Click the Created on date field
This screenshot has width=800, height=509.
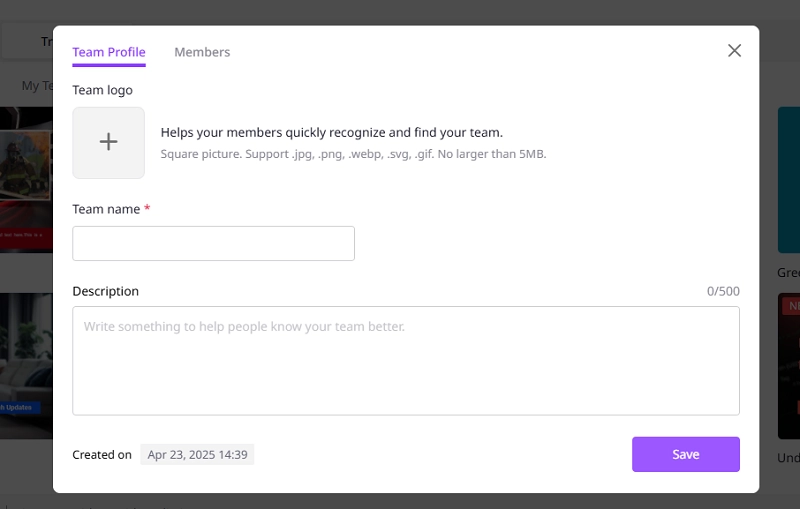[x=197, y=455]
